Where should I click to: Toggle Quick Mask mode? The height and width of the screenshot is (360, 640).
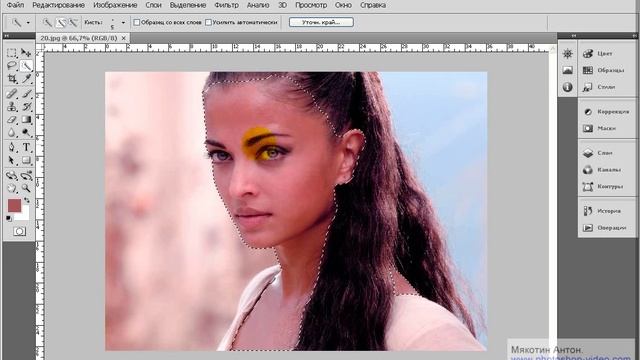(x=19, y=231)
